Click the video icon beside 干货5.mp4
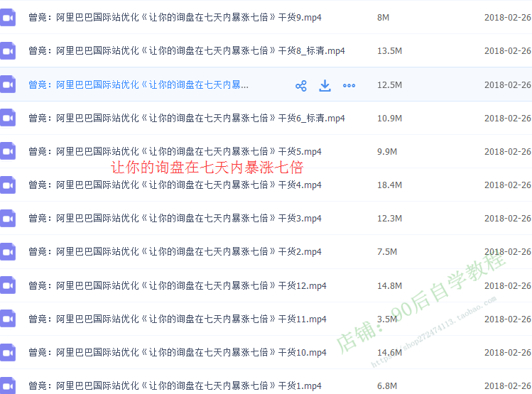532x394 pixels. [x=8, y=151]
